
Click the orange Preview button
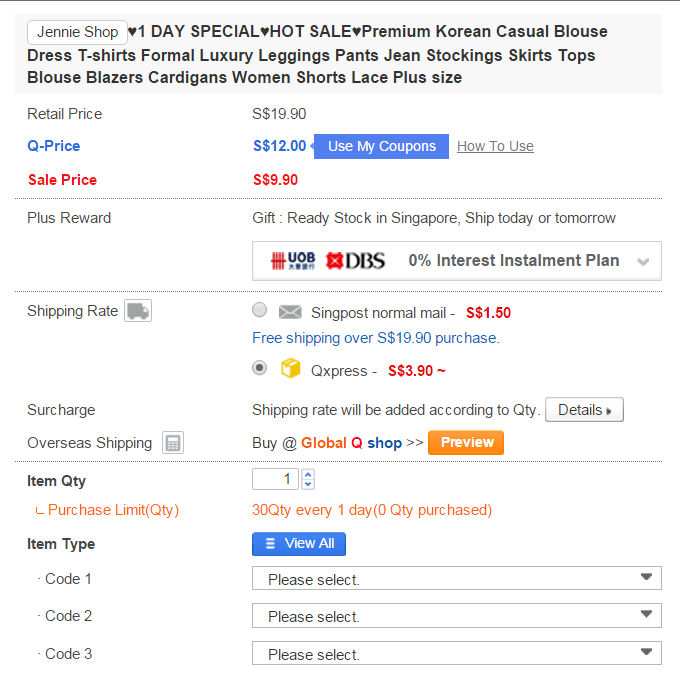pos(466,442)
